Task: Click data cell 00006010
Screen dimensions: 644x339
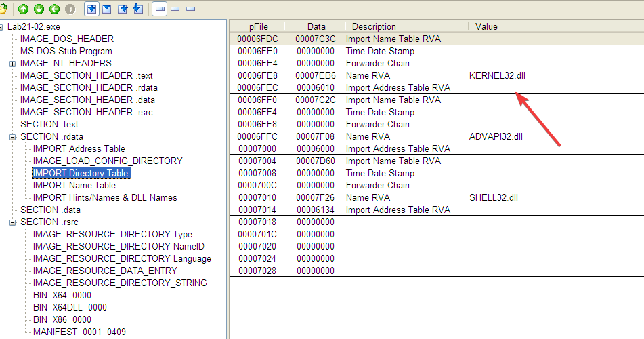Action: click(x=316, y=87)
